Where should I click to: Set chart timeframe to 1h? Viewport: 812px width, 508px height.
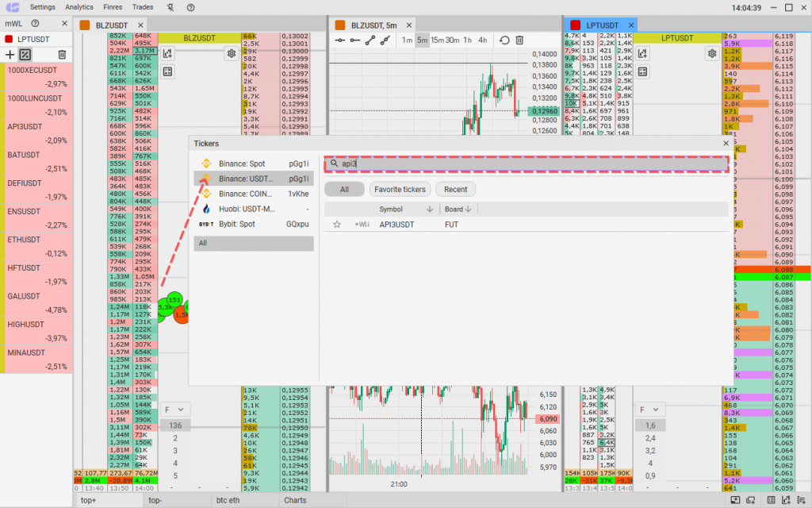click(x=468, y=40)
